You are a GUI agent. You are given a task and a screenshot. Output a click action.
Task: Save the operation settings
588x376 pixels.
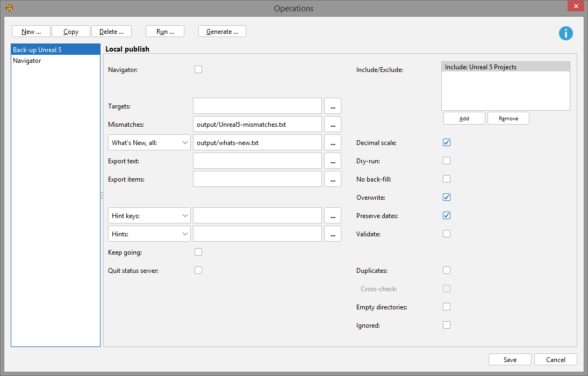point(510,359)
